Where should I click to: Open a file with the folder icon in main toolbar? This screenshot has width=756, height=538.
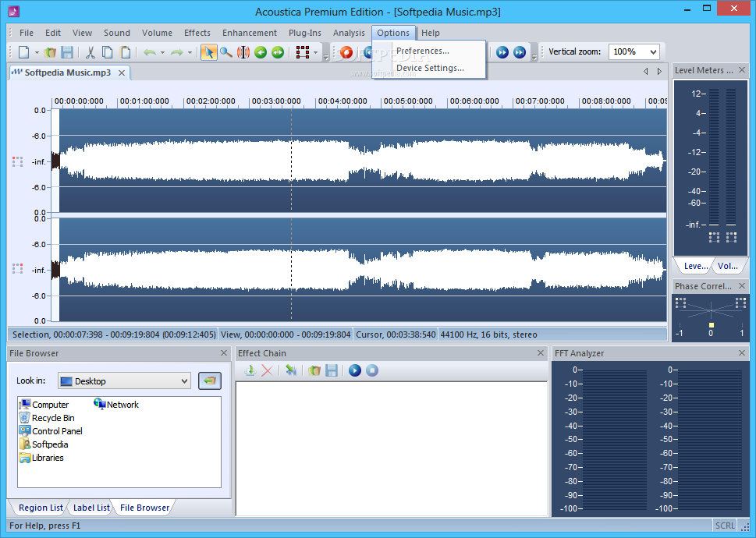coord(50,52)
